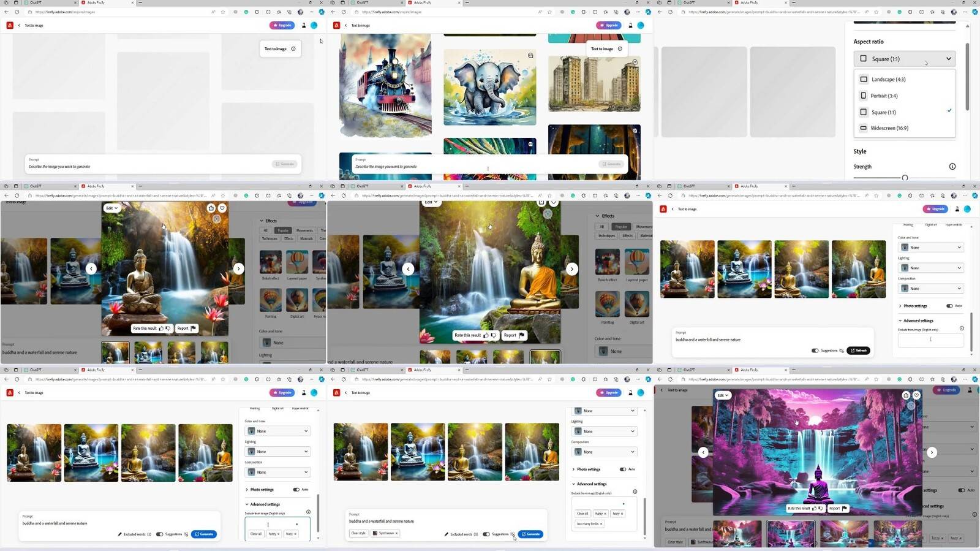Collapse the Effects section beside the bronze Buddha

point(262,221)
